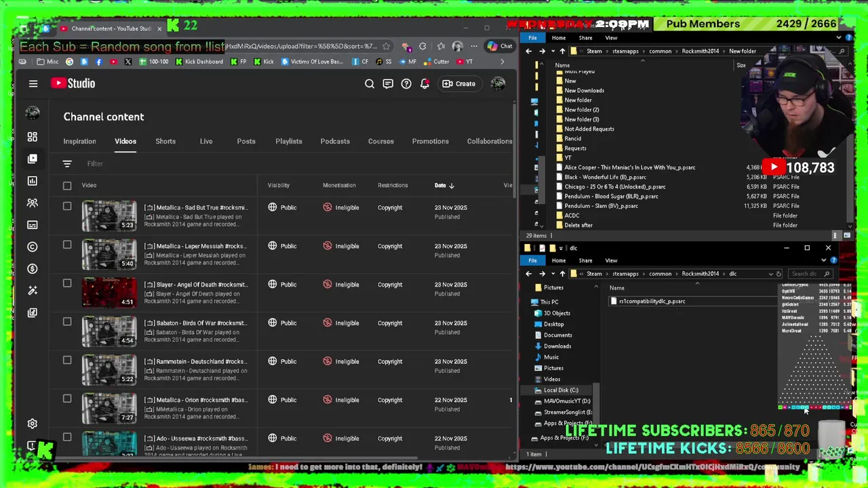Open the Copilot Chat button in browser
Screen dimensions: 868x488
point(500,46)
